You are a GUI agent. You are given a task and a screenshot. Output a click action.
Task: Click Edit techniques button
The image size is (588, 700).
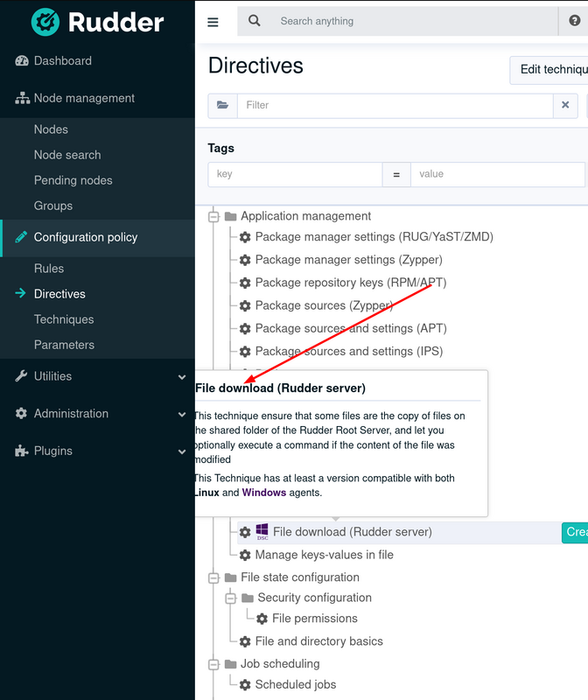point(549,70)
